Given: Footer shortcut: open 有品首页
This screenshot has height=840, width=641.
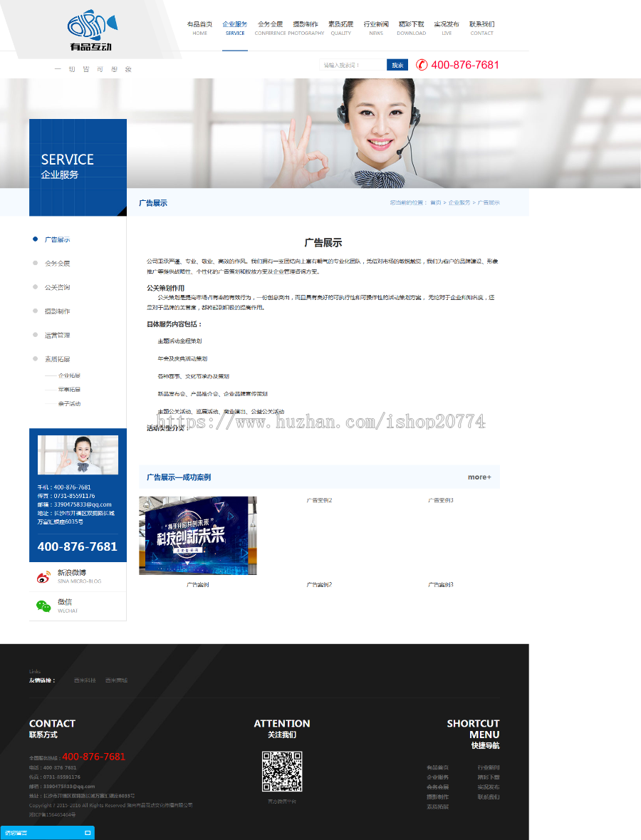Looking at the screenshot, I should click(x=437, y=767).
